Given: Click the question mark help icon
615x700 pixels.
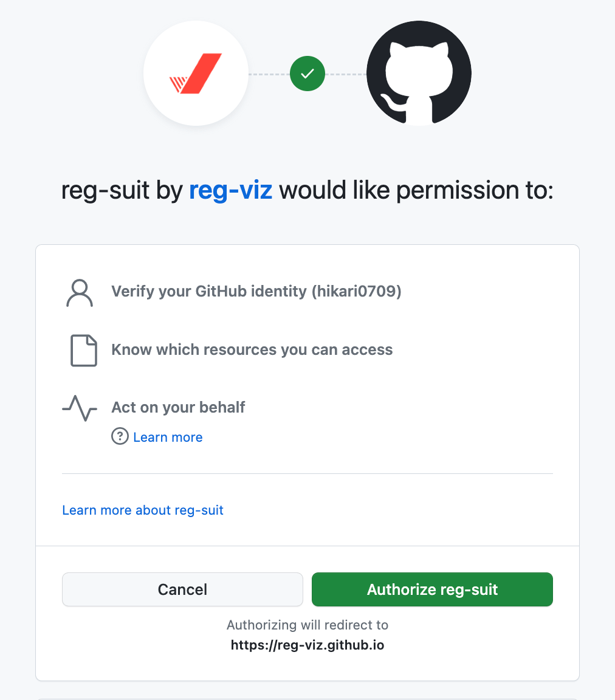Looking at the screenshot, I should [x=120, y=436].
